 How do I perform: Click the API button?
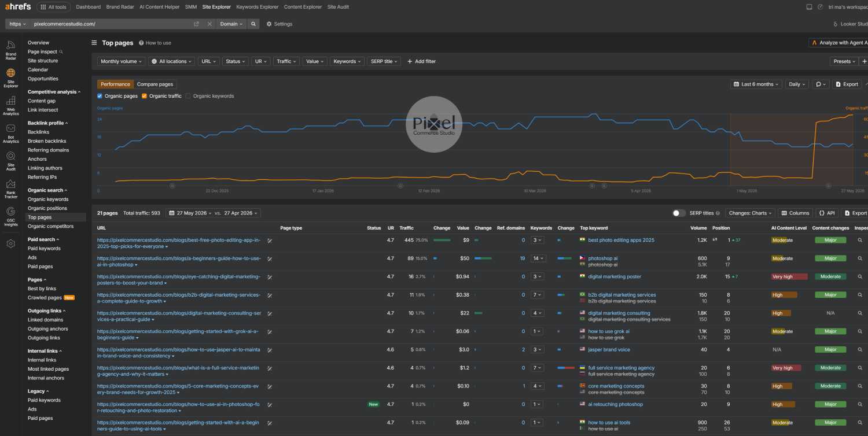[827, 213]
